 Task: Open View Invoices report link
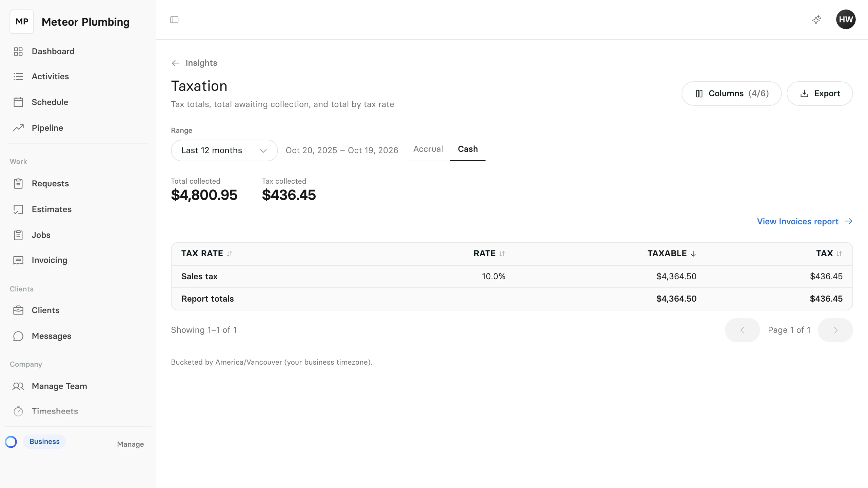pyautogui.click(x=805, y=222)
